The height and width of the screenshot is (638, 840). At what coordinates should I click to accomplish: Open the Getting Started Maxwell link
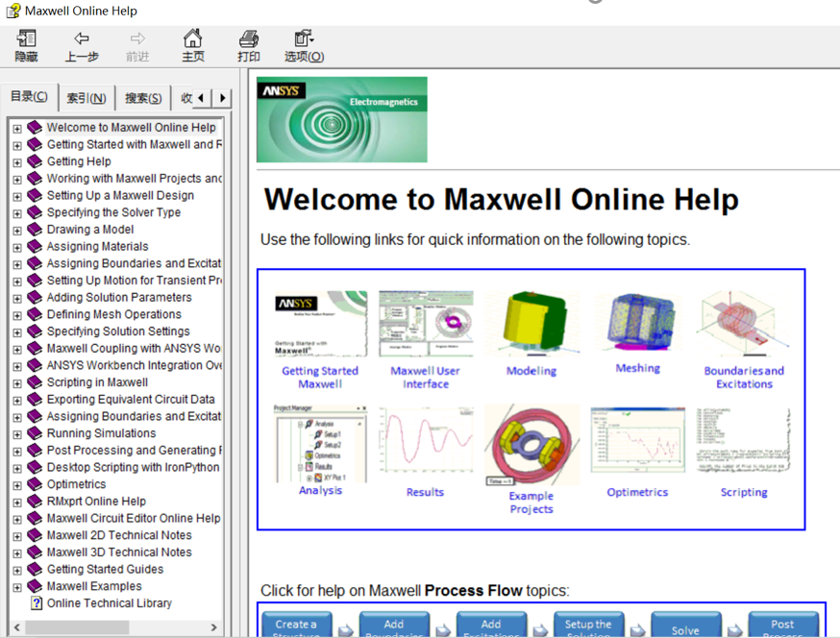click(320, 377)
